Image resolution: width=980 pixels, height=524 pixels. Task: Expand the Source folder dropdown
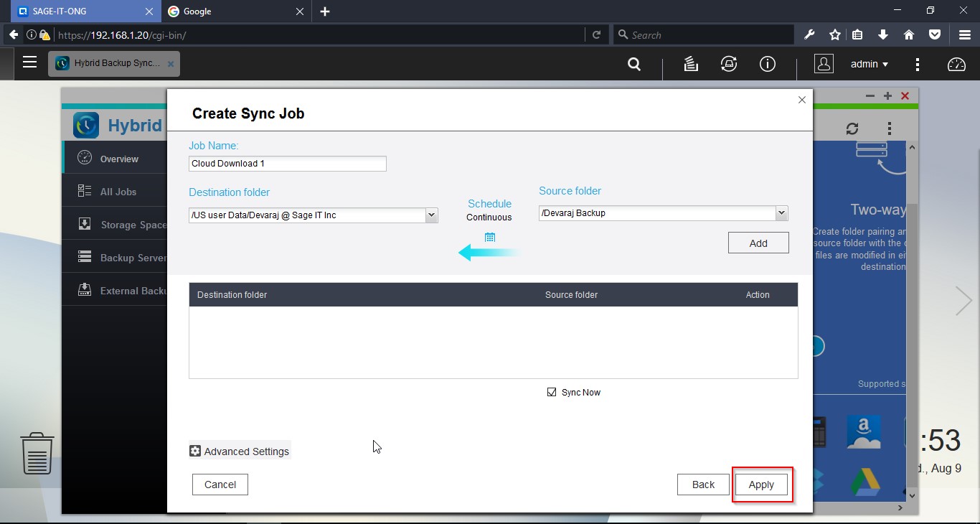click(x=781, y=213)
